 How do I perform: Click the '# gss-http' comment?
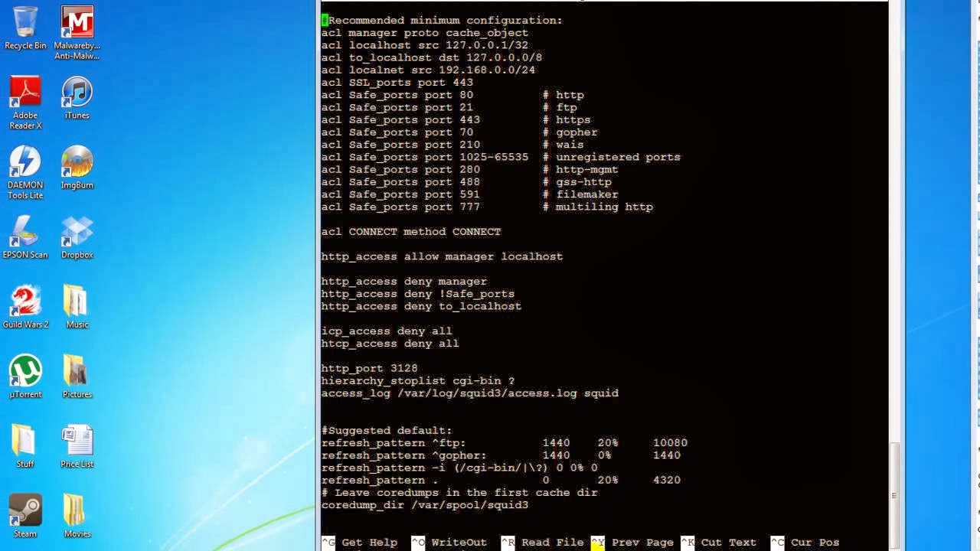(577, 182)
